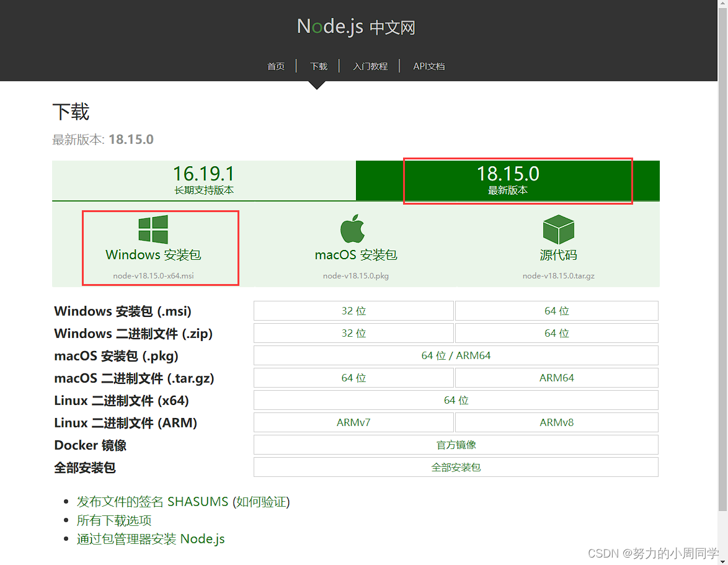Select 64 位 for Windows 二进制文件 (.zip)
The width and height of the screenshot is (728, 565).
coord(557,333)
